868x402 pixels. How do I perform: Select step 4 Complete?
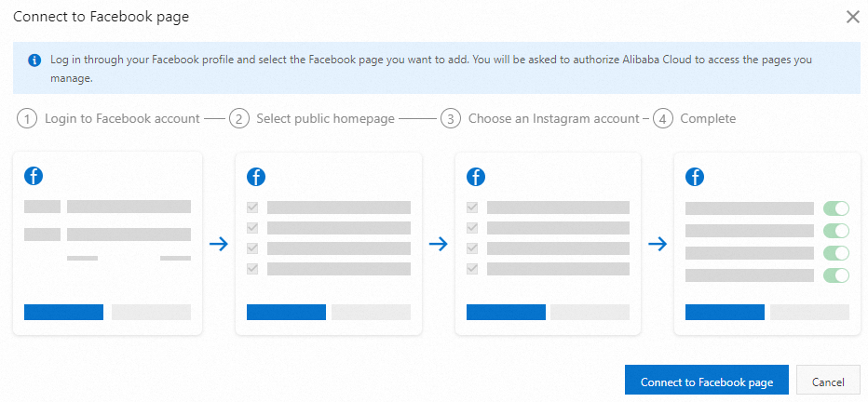[695, 119]
